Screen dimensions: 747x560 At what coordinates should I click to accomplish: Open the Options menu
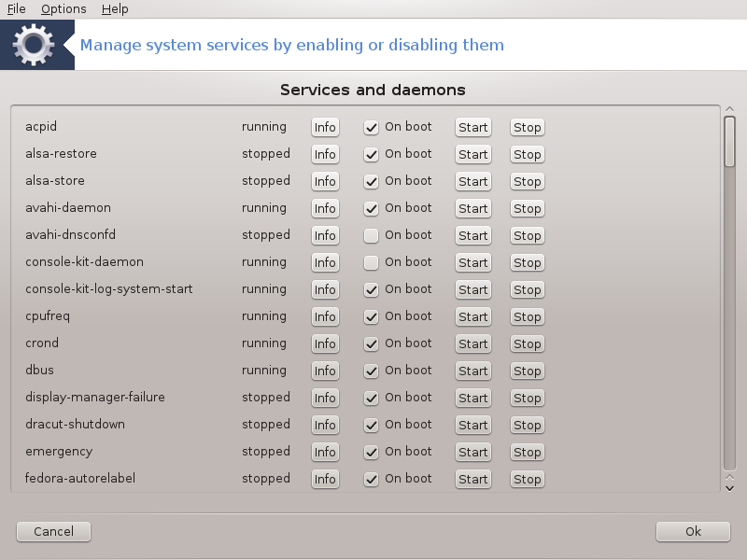click(x=63, y=9)
